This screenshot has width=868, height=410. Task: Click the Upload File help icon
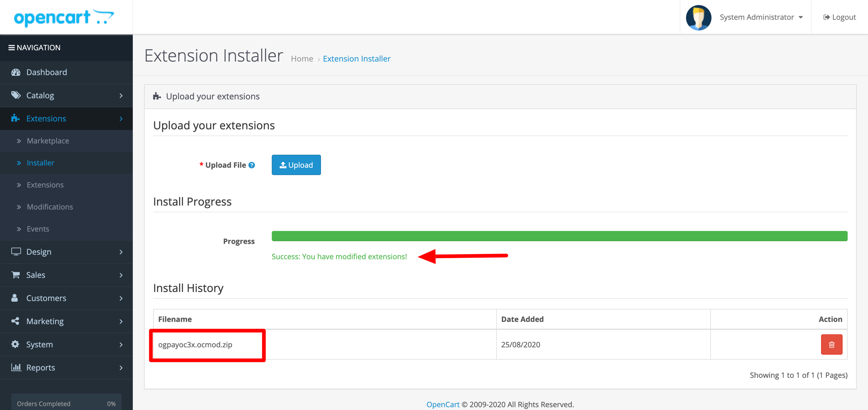click(x=252, y=165)
